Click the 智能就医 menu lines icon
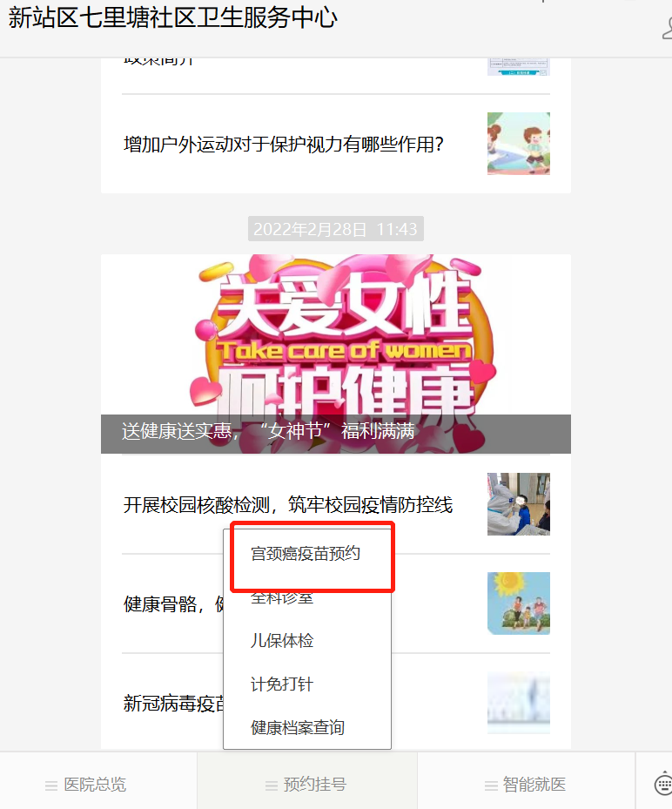Screen dimensions: 672x809 pyautogui.click(x=491, y=785)
